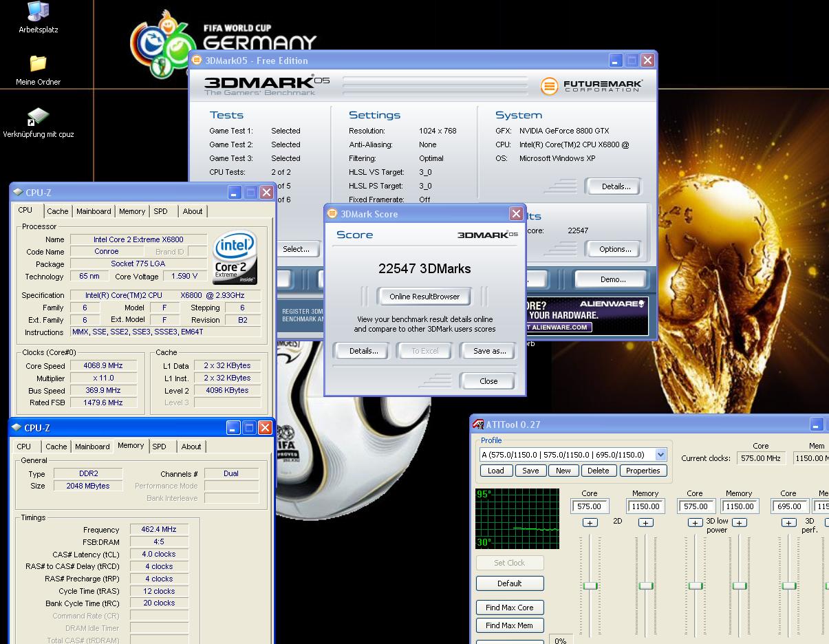Load the selected ATITool profile
829x644 pixels.
coord(496,471)
